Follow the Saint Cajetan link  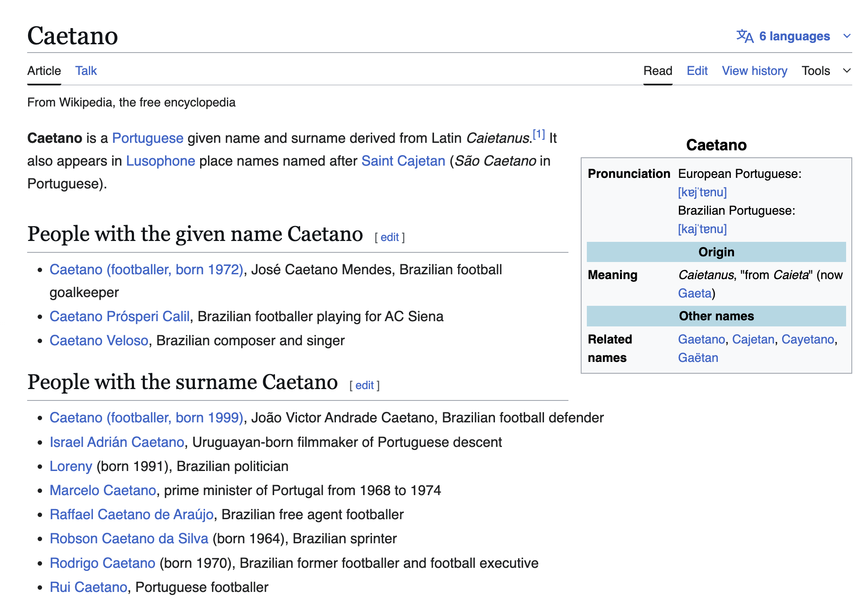(x=403, y=161)
